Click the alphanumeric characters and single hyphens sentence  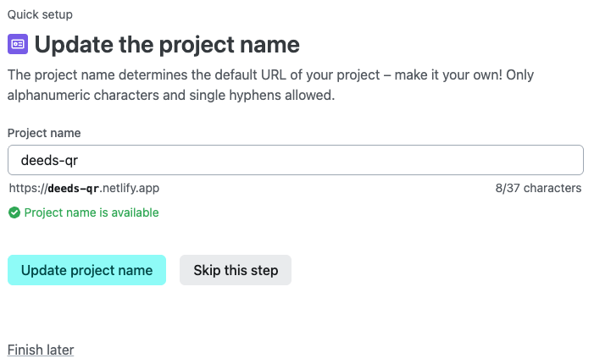(171, 95)
